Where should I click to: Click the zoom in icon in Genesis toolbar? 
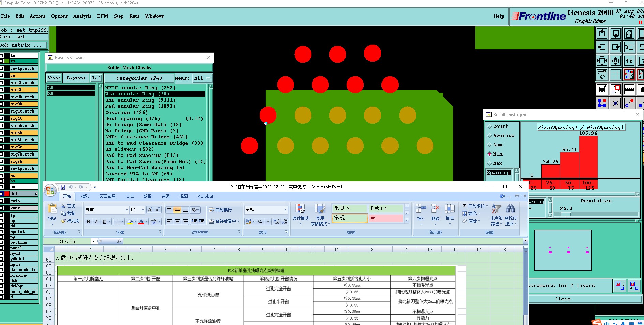click(x=602, y=61)
